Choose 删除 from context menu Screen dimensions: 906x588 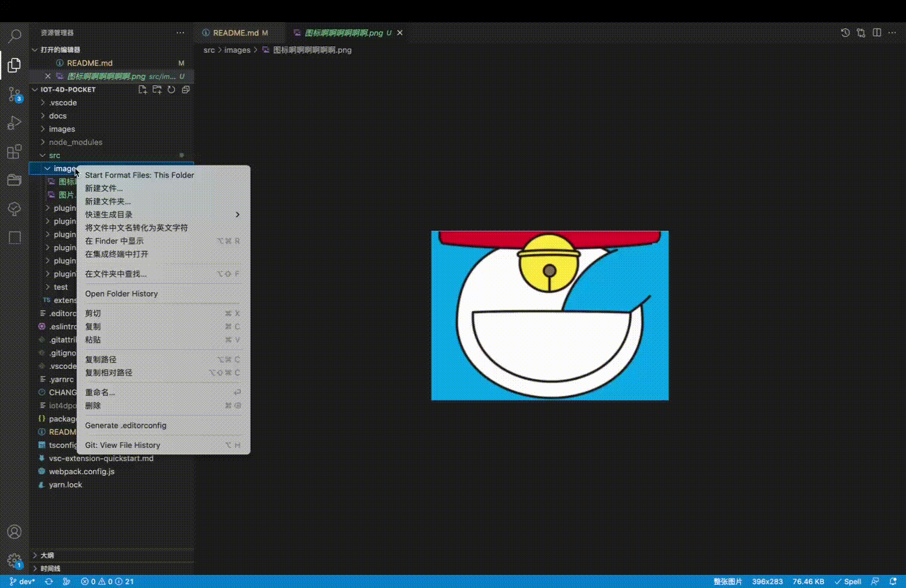pos(163,405)
